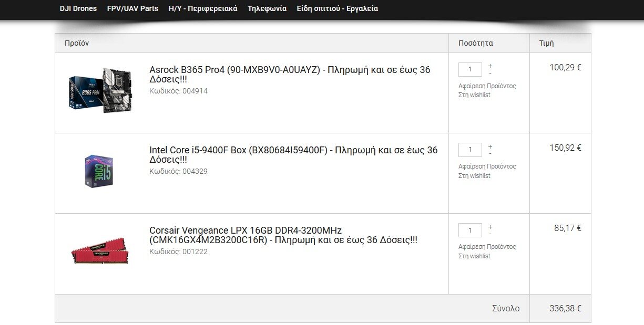Focus the quantity field for Corsair Vengeance

pos(470,230)
